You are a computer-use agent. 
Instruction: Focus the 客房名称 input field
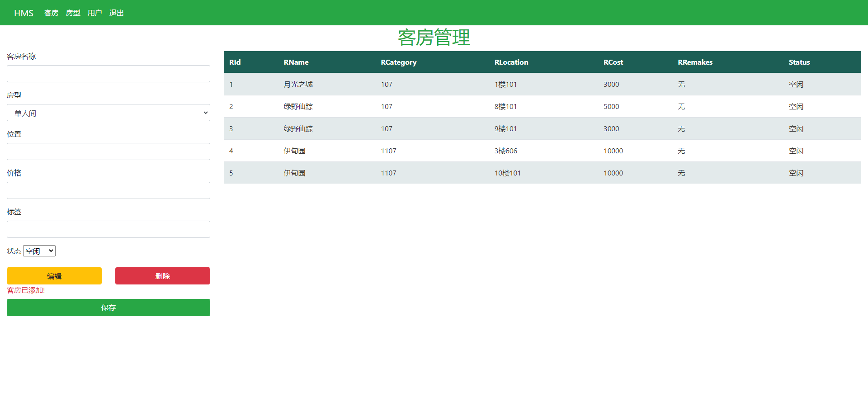tap(108, 74)
